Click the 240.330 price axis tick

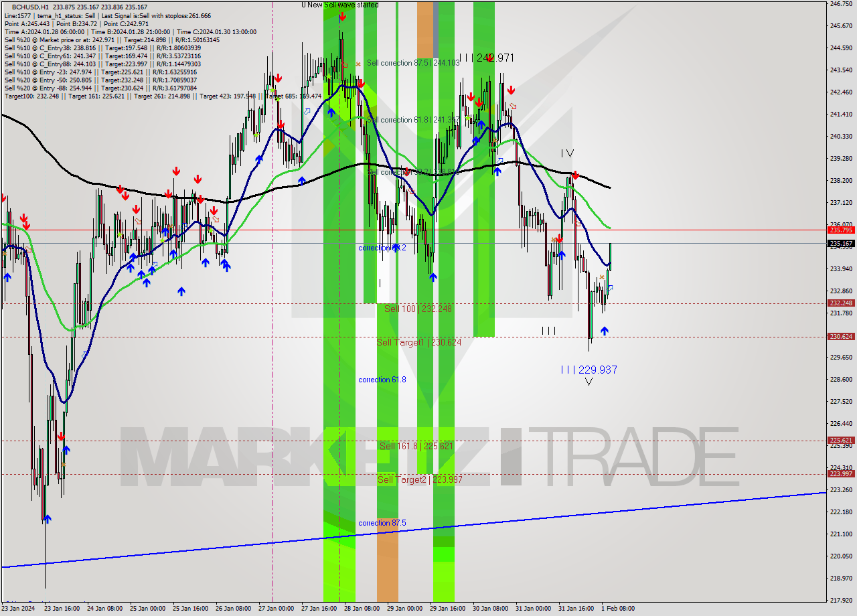(841, 136)
